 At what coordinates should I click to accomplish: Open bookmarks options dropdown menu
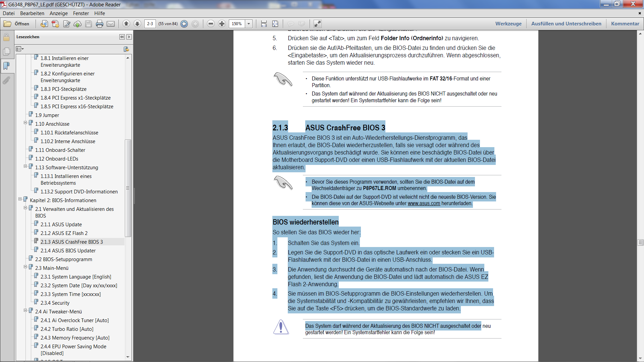(20, 49)
